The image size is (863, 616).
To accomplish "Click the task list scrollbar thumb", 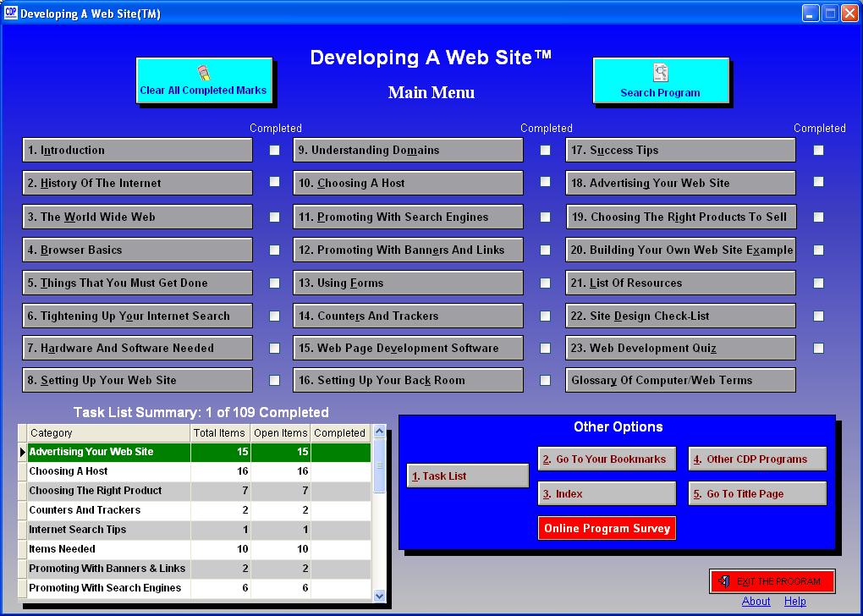I will click(x=379, y=465).
